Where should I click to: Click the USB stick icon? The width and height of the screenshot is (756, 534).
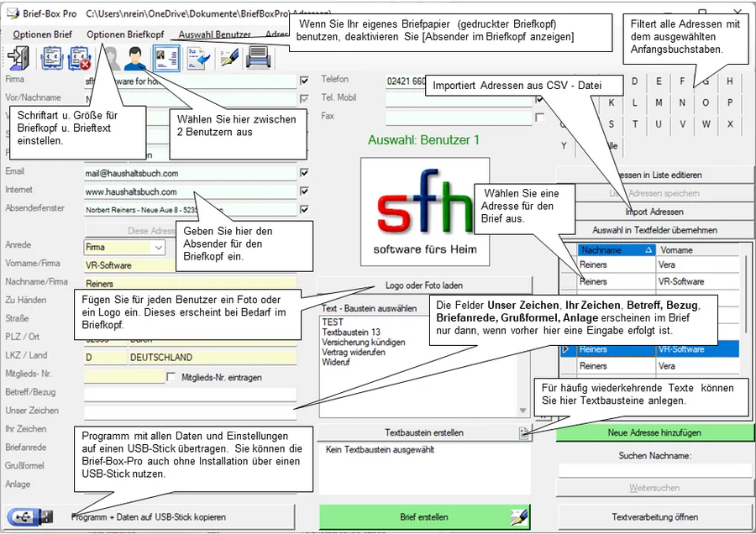pyautogui.click(x=30, y=517)
